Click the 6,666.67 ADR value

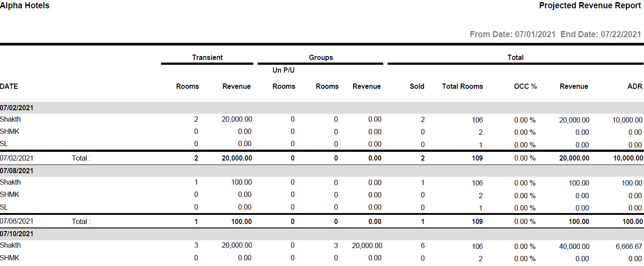click(x=629, y=246)
